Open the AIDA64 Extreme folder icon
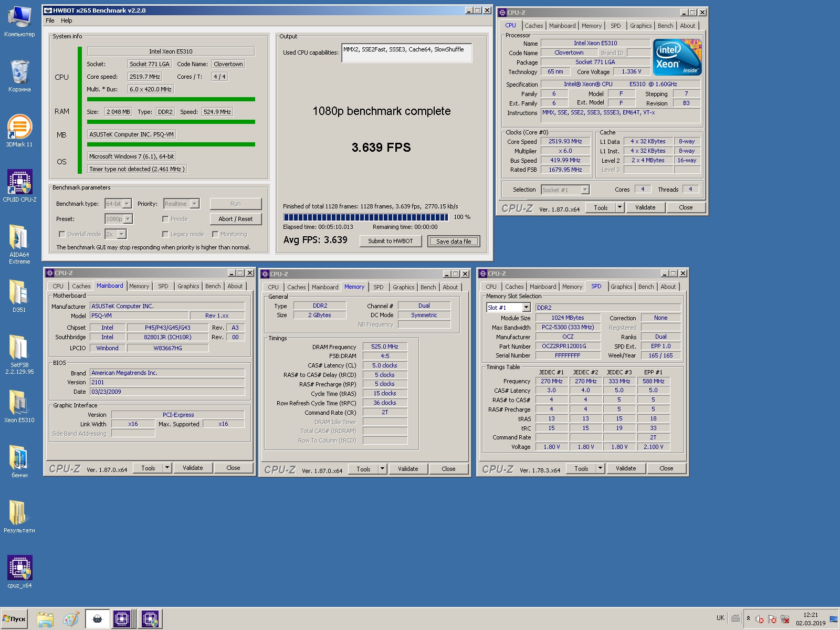Viewport: 840px width, 630px height. coord(19,244)
